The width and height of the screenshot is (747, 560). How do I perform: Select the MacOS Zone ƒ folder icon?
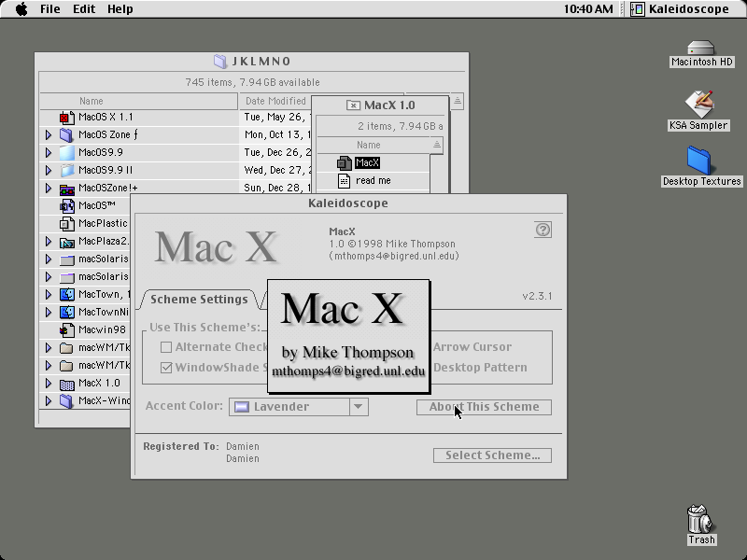click(x=66, y=134)
